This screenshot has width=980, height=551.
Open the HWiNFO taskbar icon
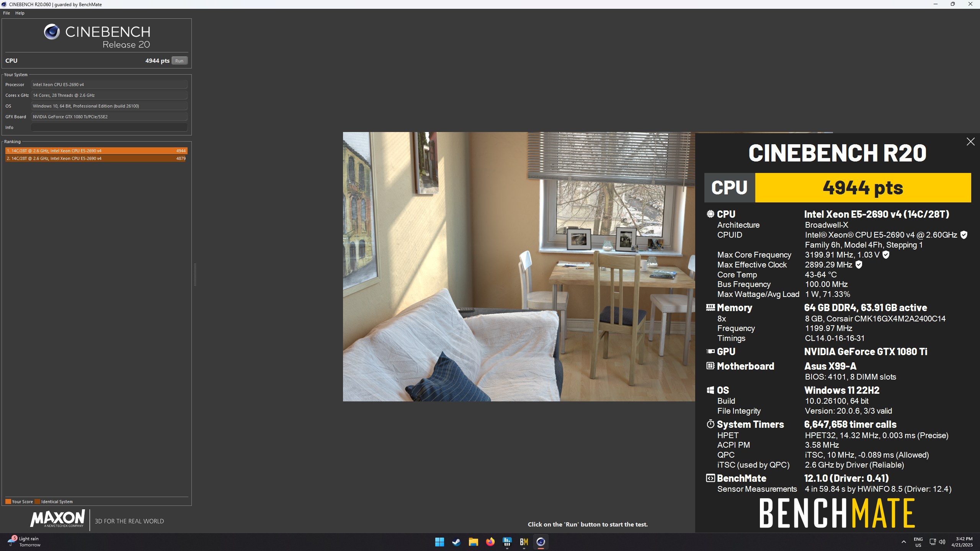tap(507, 542)
